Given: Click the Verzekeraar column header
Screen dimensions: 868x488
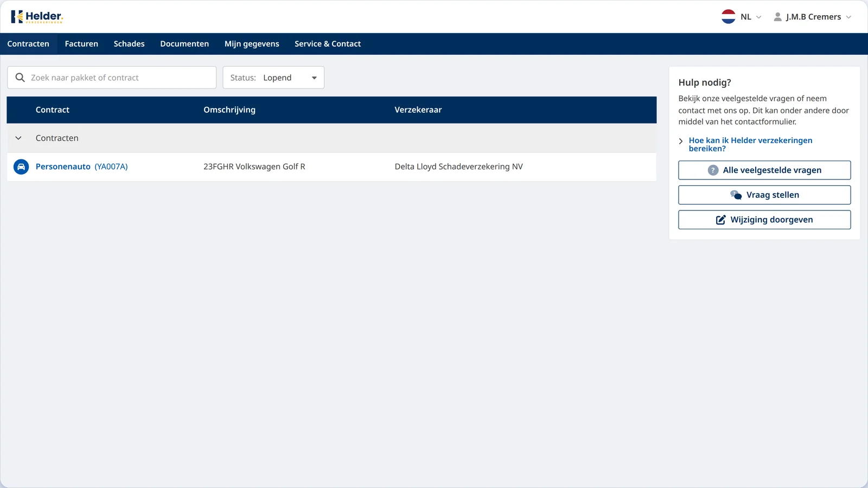Looking at the screenshot, I should [418, 110].
